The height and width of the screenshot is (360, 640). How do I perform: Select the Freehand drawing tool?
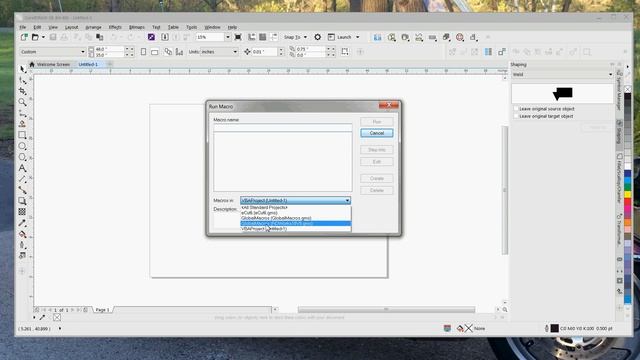pyautogui.click(x=22, y=113)
